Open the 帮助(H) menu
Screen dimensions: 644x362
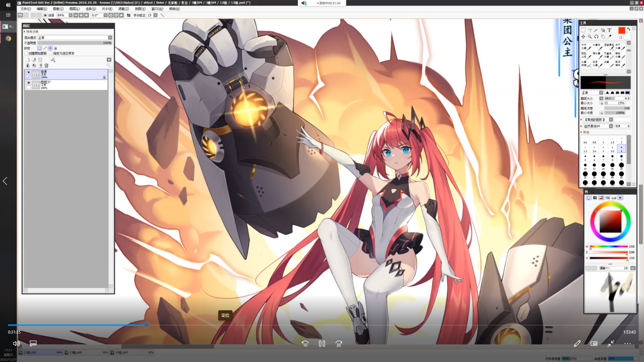[174, 9]
